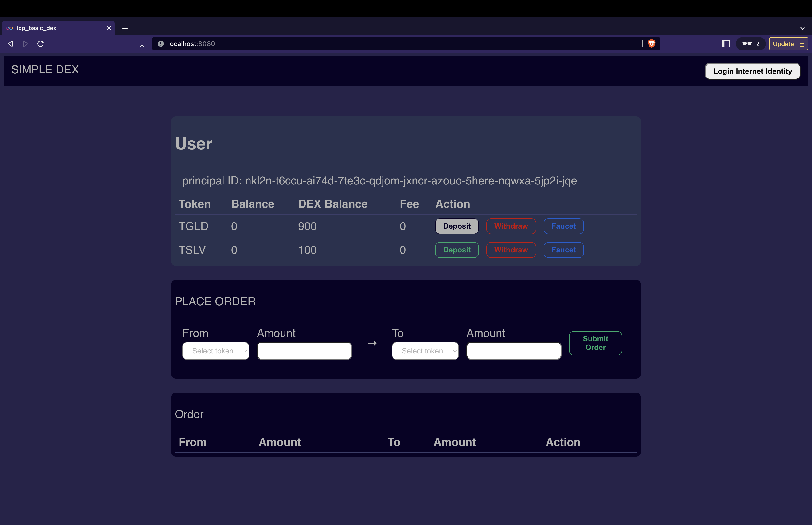The height and width of the screenshot is (525, 812).
Task: Click the To Amount input field
Action: (x=514, y=351)
